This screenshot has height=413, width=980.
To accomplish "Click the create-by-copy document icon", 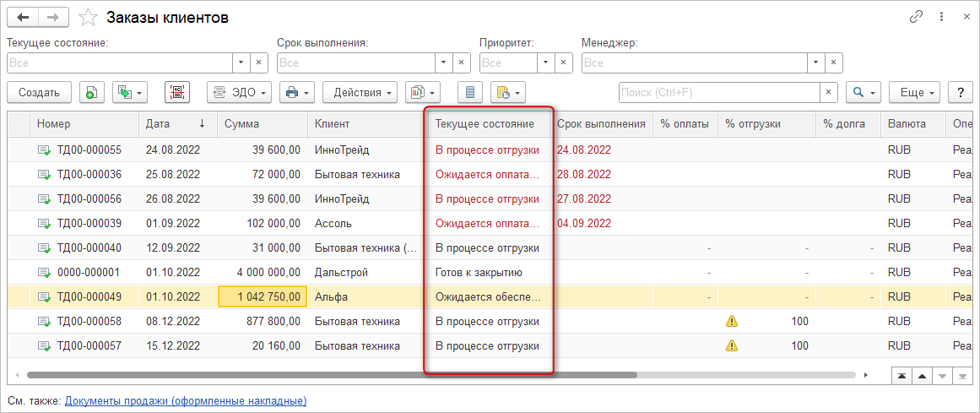I will tap(92, 93).
